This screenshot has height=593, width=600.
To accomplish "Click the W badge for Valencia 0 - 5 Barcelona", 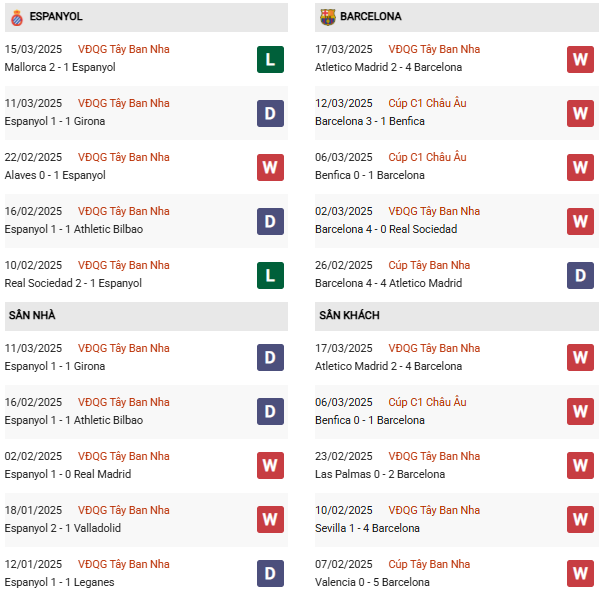I will (581, 574).
